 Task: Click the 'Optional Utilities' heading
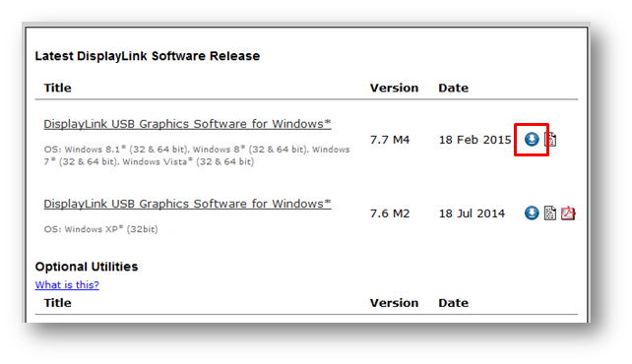point(87,267)
